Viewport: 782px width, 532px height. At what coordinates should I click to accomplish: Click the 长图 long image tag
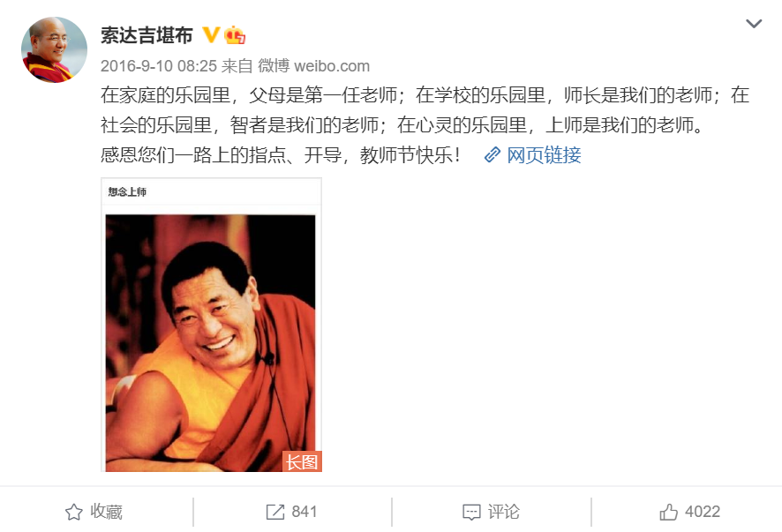point(302,461)
